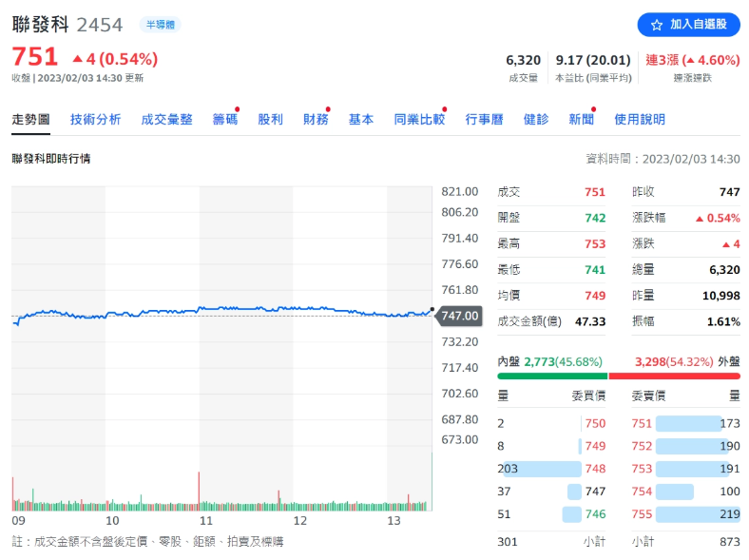Click the 最低 value 741

[595, 270]
